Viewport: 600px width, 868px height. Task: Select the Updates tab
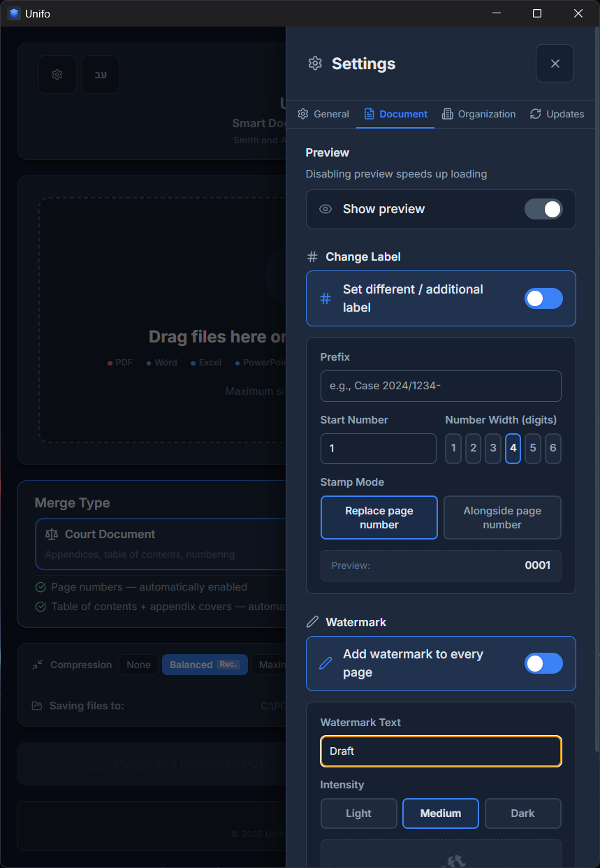(x=557, y=113)
